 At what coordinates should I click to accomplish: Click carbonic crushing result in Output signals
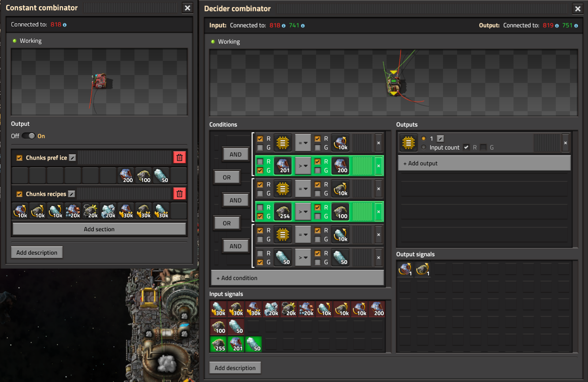pos(423,269)
